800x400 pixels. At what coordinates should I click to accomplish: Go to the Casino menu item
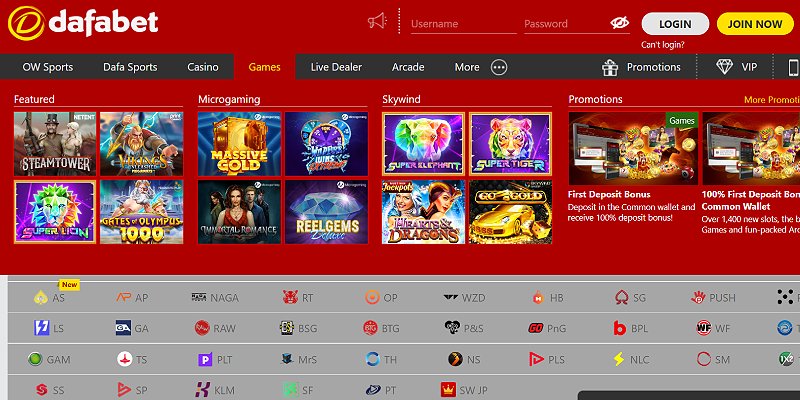point(203,67)
